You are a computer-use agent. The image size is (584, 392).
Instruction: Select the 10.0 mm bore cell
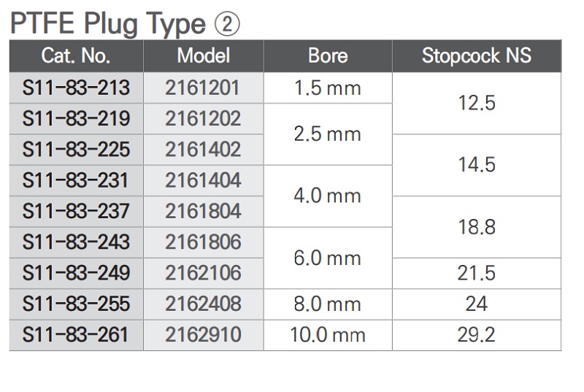coord(328,334)
